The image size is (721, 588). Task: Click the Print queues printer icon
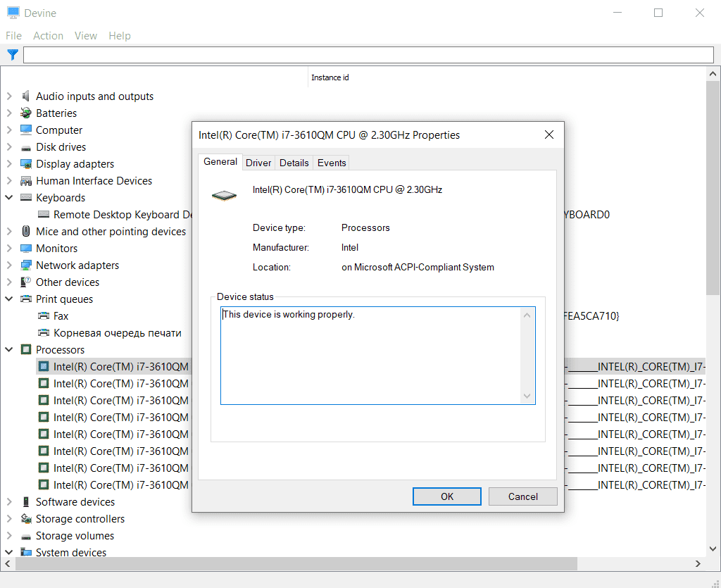point(26,299)
